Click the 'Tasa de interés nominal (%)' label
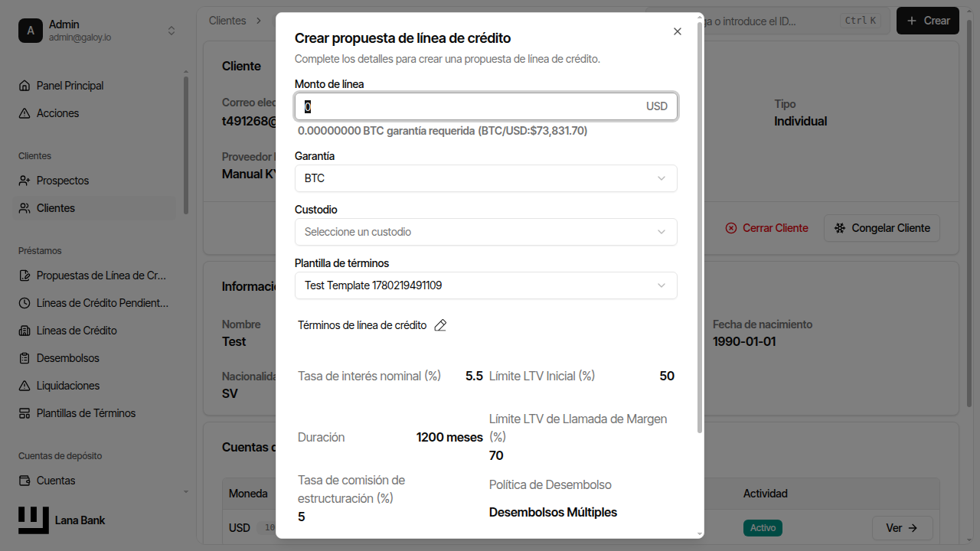 click(369, 377)
